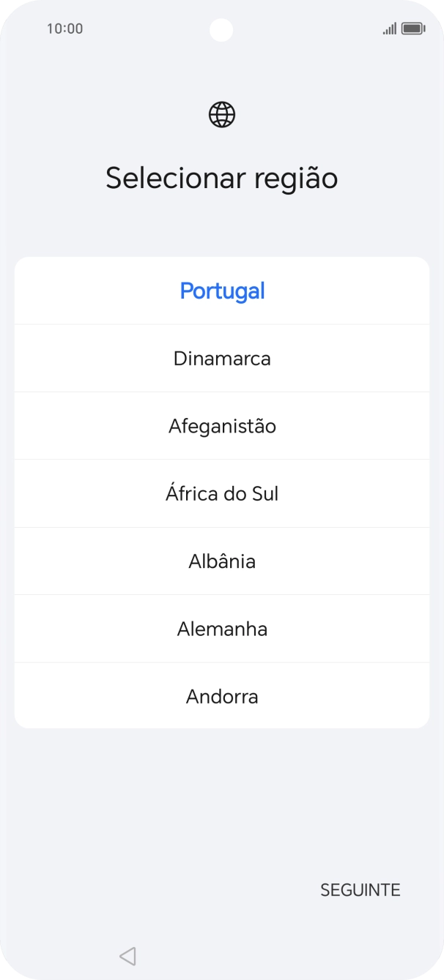Choose Albânia from the list
Image resolution: width=444 pixels, height=980 pixels.
click(222, 561)
